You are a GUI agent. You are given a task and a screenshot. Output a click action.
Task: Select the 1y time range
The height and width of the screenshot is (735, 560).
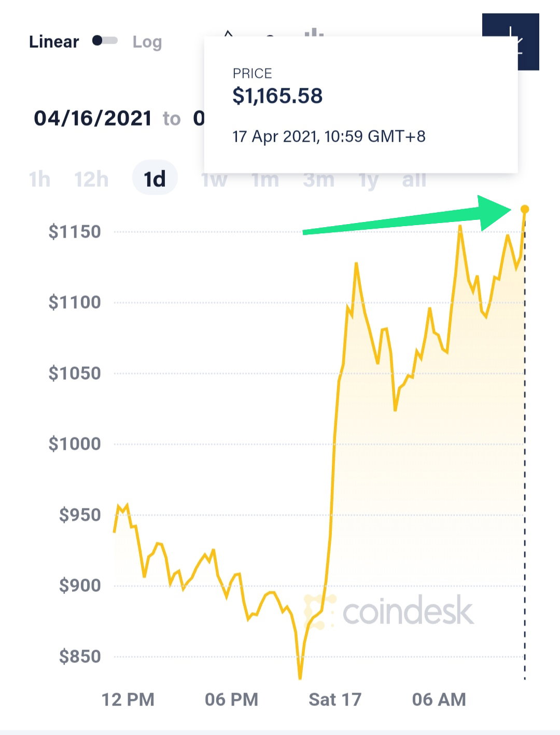[369, 181]
